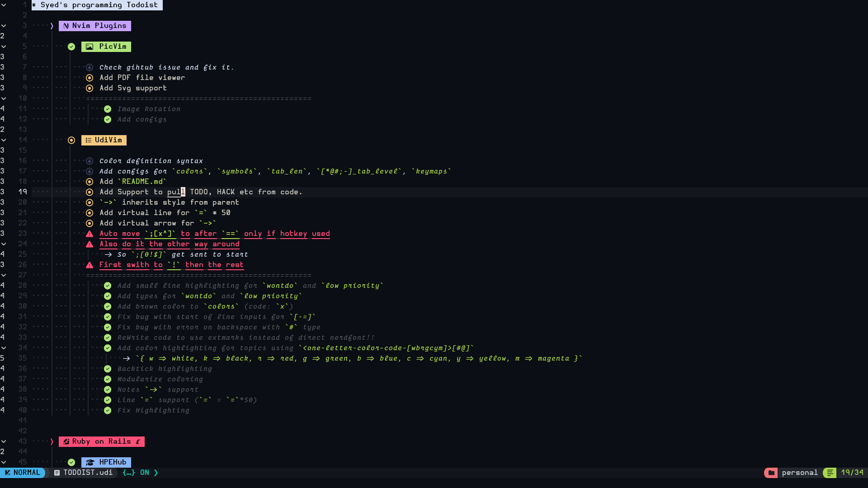Toggle the status circle for 'Add Svg support'
The height and width of the screenshot is (488, 868).
(90, 88)
